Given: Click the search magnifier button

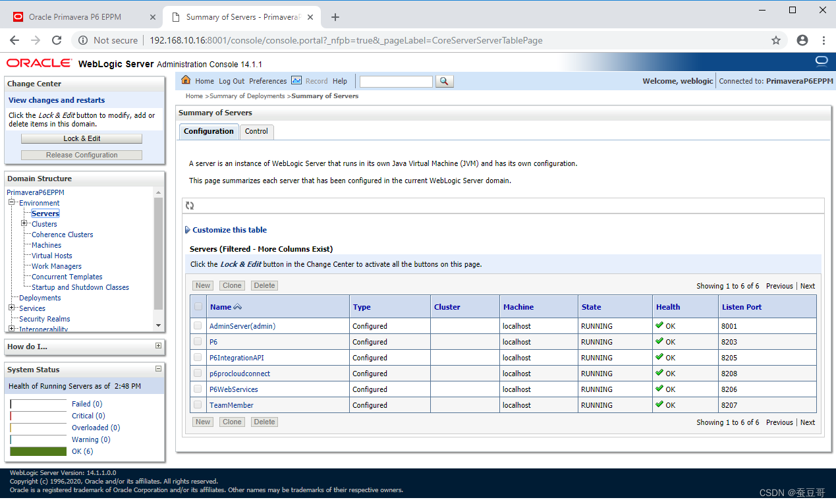Looking at the screenshot, I should pos(445,81).
